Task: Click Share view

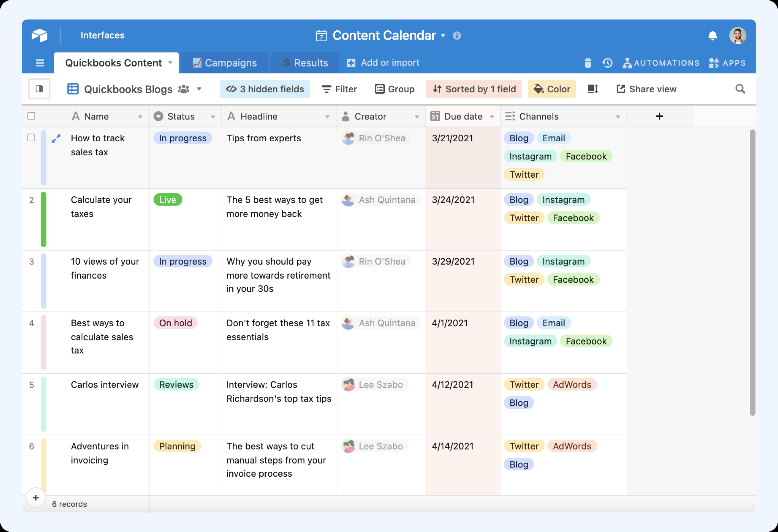Action: tap(646, 89)
